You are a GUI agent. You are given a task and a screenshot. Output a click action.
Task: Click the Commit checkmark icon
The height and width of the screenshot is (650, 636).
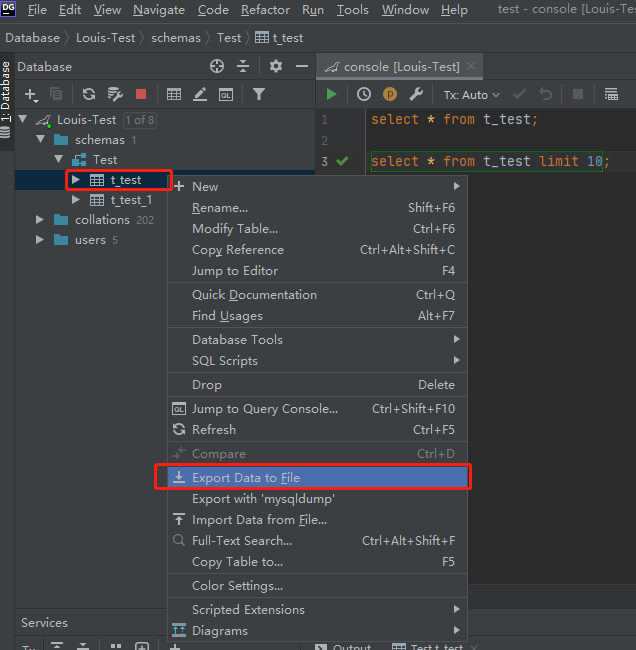click(519, 95)
